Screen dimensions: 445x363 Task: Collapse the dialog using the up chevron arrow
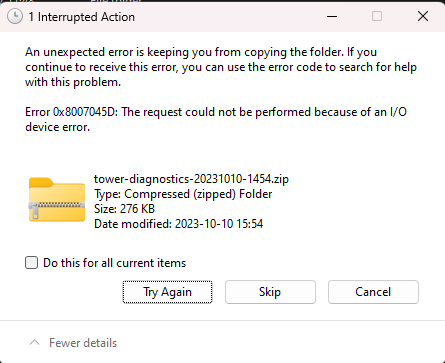pos(35,342)
